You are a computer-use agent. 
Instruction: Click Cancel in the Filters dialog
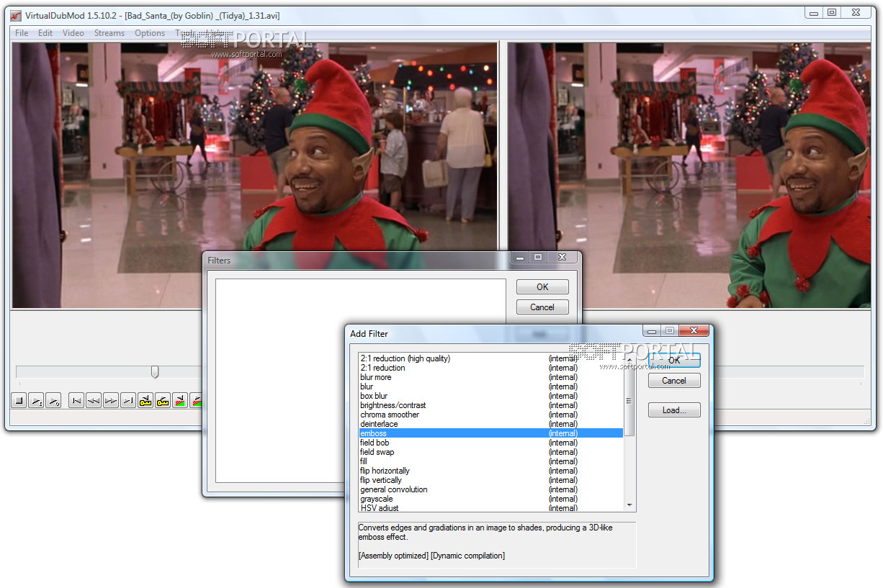pos(542,307)
